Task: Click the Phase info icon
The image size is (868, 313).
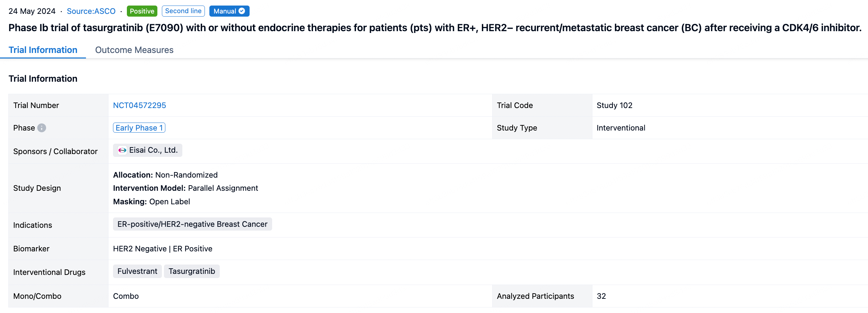Action: tap(42, 128)
